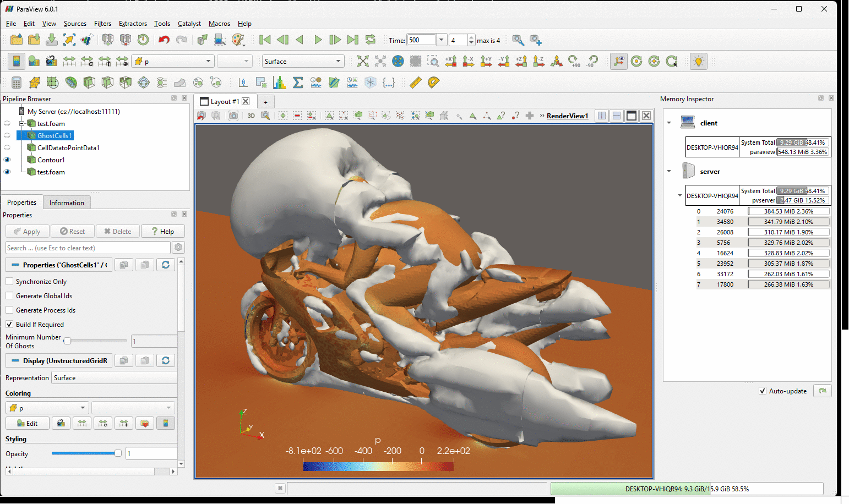Click the Split view horizontally icon

(602, 116)
